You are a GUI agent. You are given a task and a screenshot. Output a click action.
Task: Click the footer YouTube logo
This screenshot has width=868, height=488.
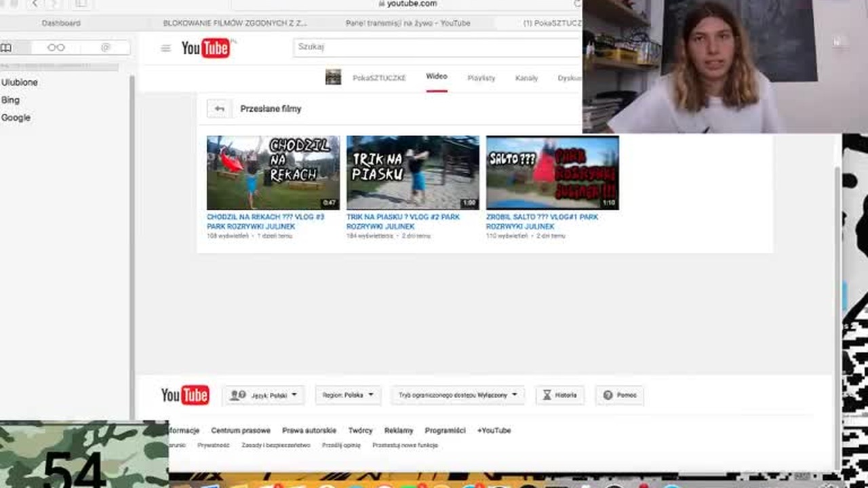[x=185, y=395]
